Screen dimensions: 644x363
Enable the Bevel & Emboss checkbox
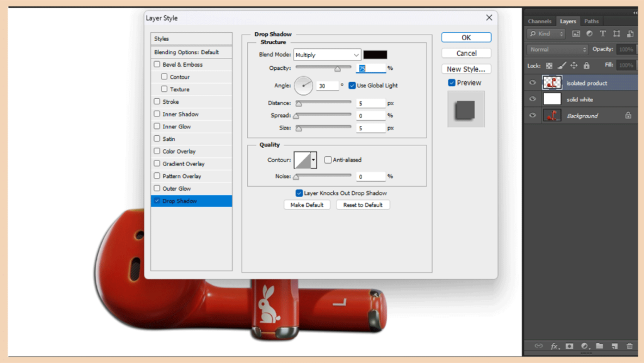point(157,64)
